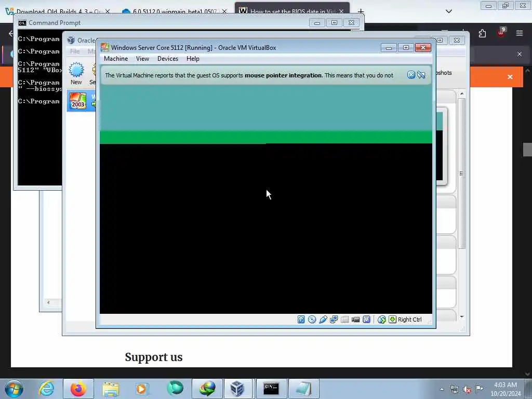Click the video capture status icon
This screenshot has height=399, width=532.
pyautogui.click(x=355, y=320)
